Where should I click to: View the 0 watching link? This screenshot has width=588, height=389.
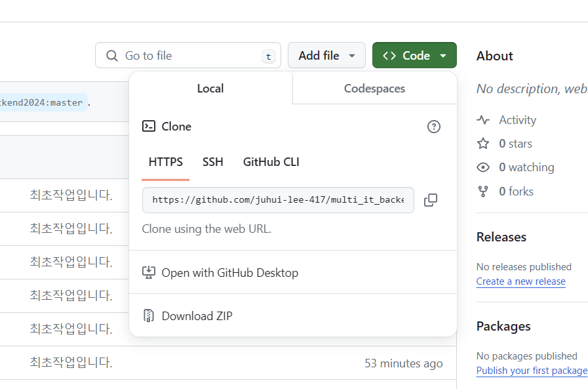tap(526, 167)
